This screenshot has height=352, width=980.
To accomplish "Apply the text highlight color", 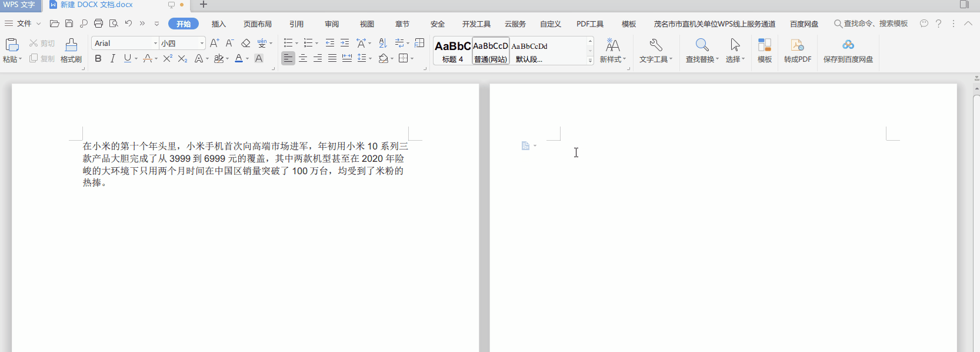I will (219, 58).
